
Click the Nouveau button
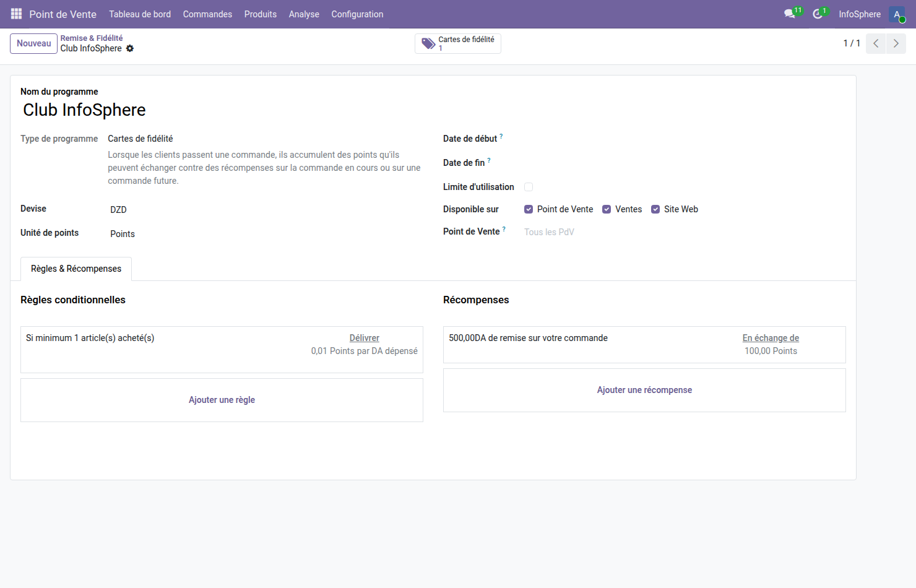coord(33,43)
